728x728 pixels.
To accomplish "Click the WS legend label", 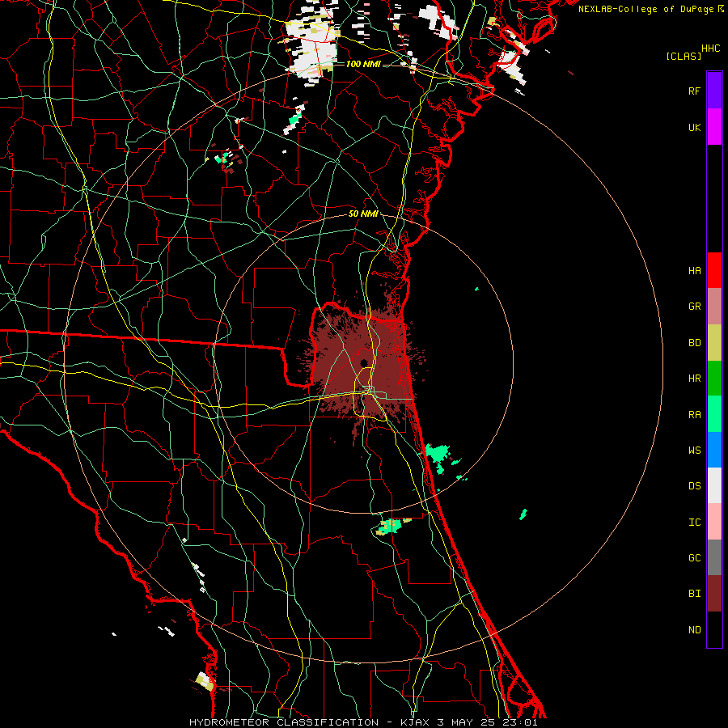I will point(694,450).
